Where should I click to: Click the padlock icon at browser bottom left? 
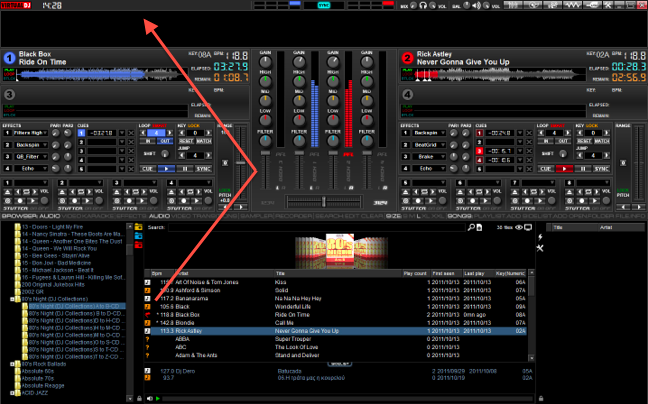point(139,399)
